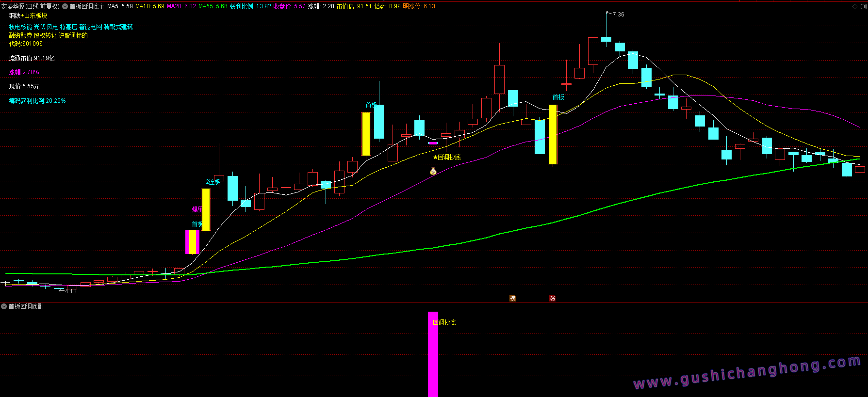This screenshot has height=397, width=868.
Task: Click the MA55: 5.66 green label
Action: [213, 6]
